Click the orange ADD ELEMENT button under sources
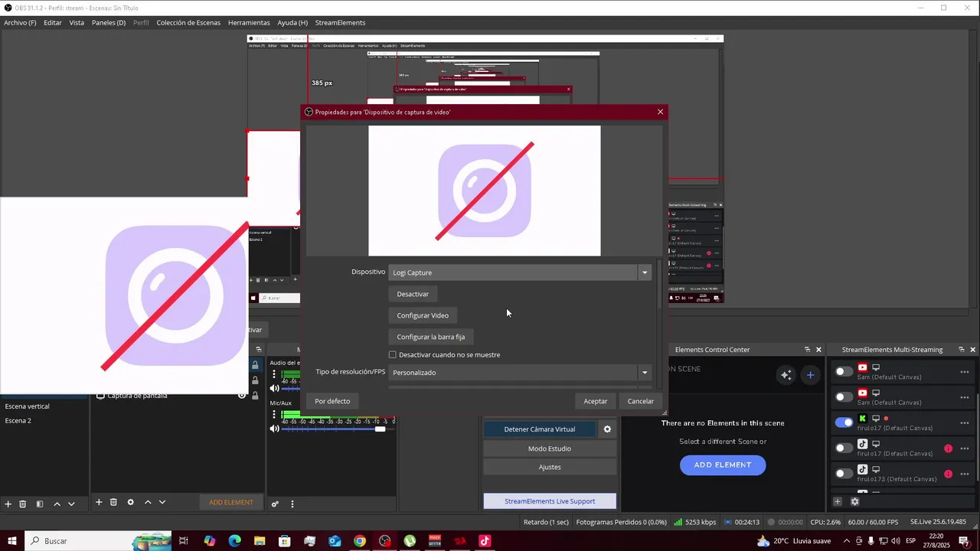 [231, 502]
